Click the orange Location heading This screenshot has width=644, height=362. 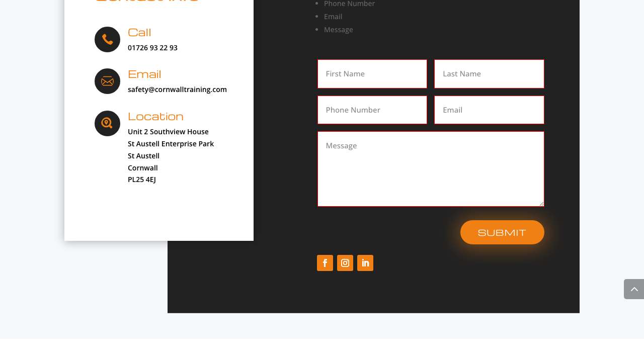tap(155, 117)
